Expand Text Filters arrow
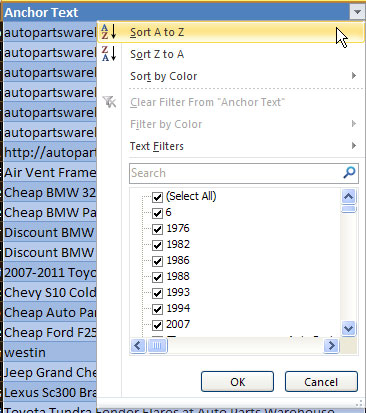366x413 pixels. click(354, 146)
